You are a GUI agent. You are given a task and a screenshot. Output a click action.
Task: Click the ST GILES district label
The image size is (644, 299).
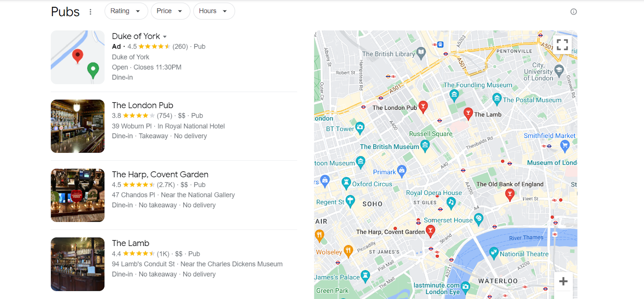click(x=425, y=203)
